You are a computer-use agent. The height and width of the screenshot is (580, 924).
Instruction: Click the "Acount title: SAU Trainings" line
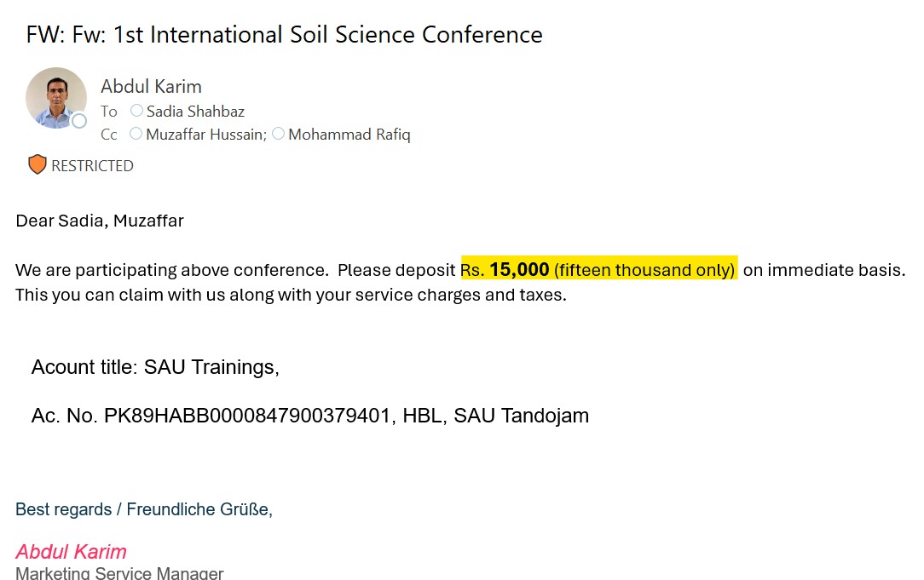point(155,367)
